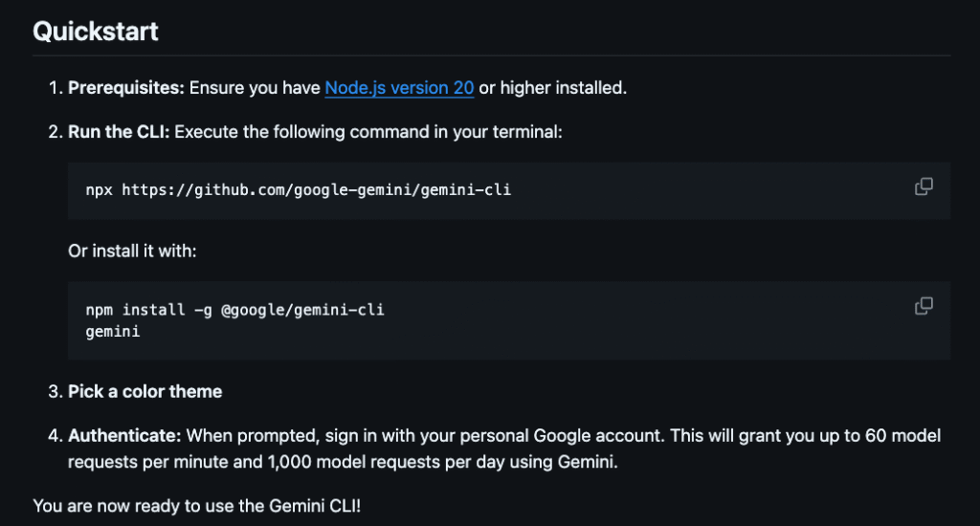The height and width of the screenshot is (526, 980).
Task: Click the using Gemini text ending step four
Action: pos(564,462)
